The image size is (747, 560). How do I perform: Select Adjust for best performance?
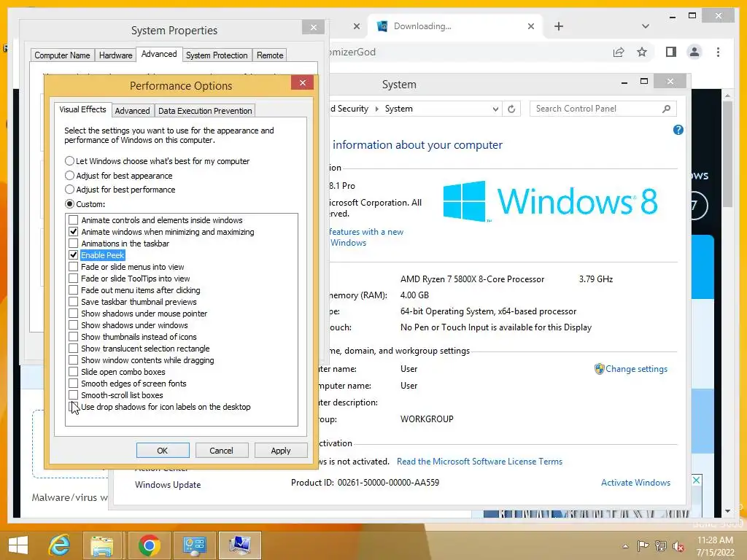pos(69,190)
